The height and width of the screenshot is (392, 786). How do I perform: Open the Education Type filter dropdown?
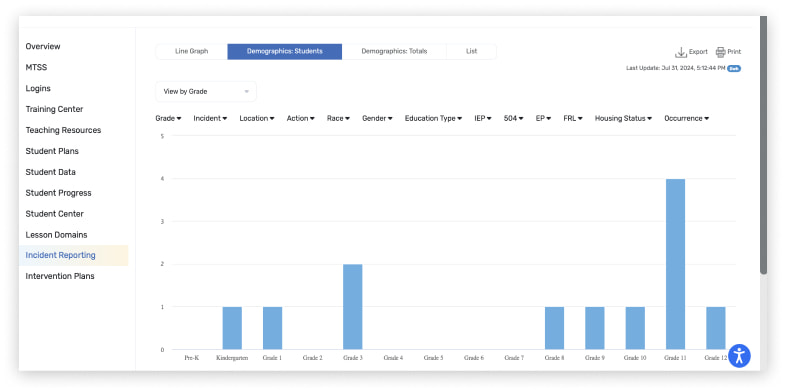[434, 119]
